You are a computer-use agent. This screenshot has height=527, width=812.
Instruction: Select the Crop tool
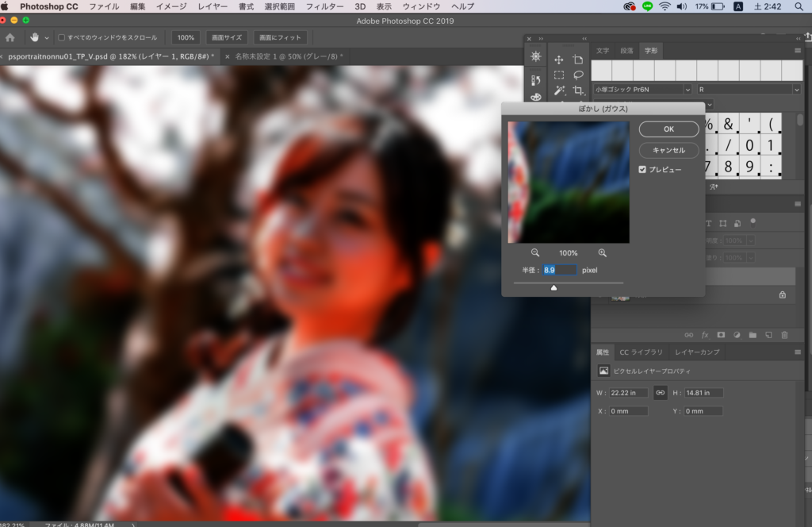578,91
